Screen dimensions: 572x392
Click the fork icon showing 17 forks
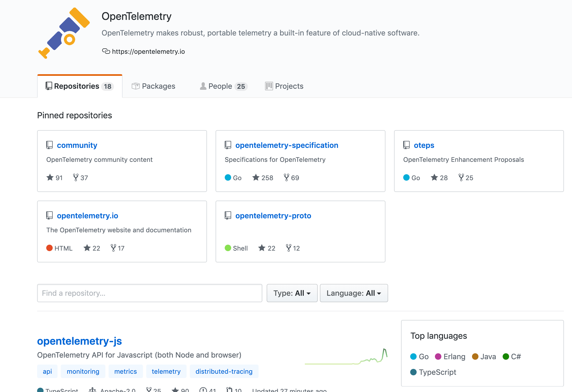point(113,248)
